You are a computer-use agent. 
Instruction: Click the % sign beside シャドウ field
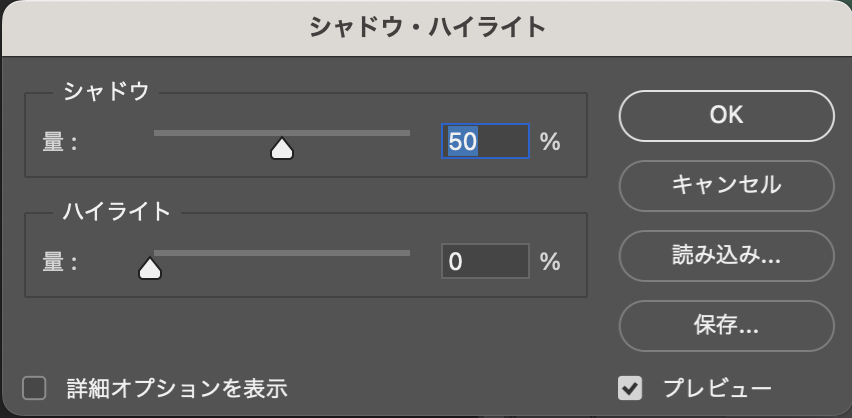[550, 142]
